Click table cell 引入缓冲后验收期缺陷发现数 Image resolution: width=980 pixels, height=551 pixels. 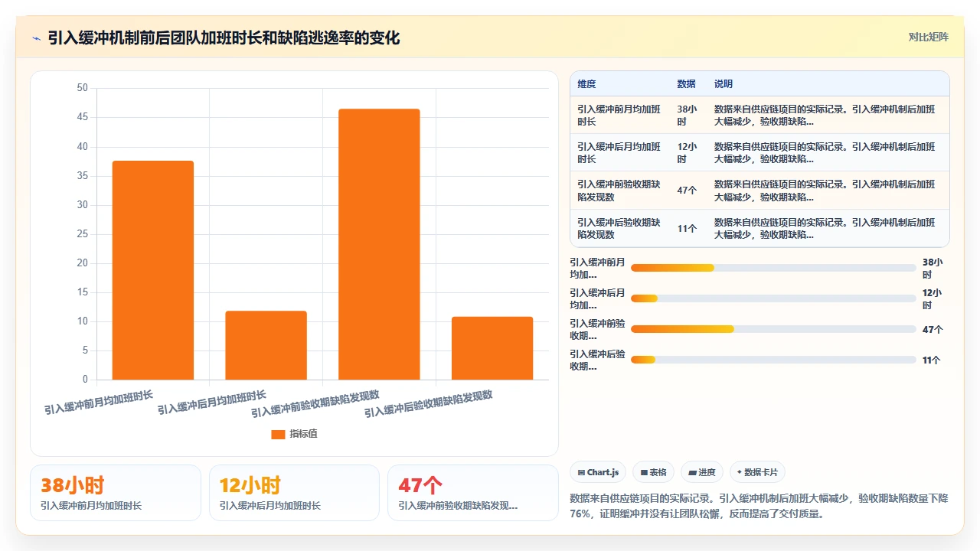(x=619, y=228)
